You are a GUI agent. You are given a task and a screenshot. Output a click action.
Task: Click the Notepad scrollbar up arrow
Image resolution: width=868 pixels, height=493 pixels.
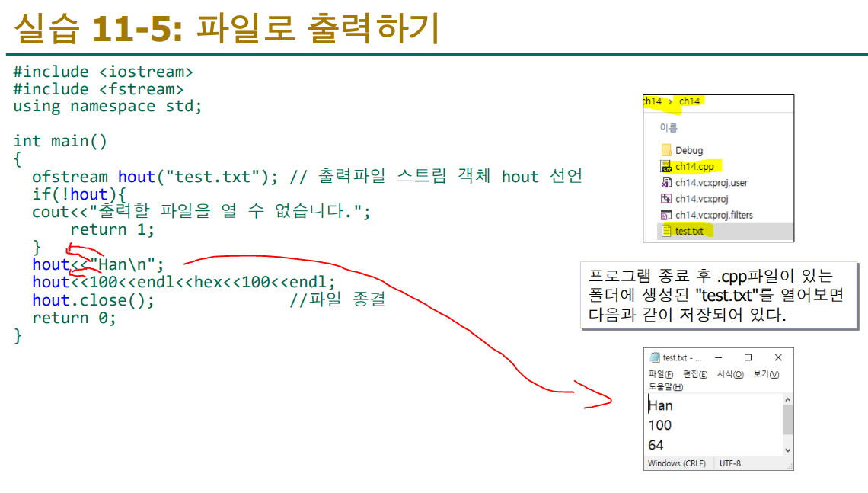pyautogui.click(x=788, y=399)
